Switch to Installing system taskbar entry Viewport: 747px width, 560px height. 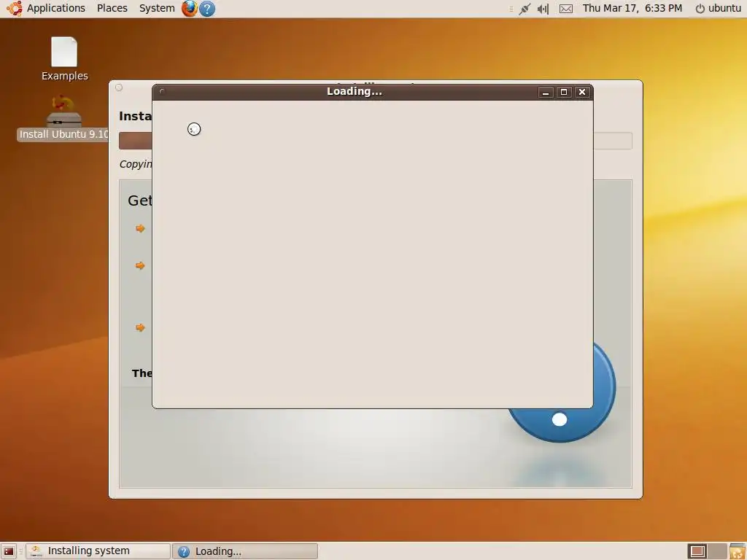point(98,551)
